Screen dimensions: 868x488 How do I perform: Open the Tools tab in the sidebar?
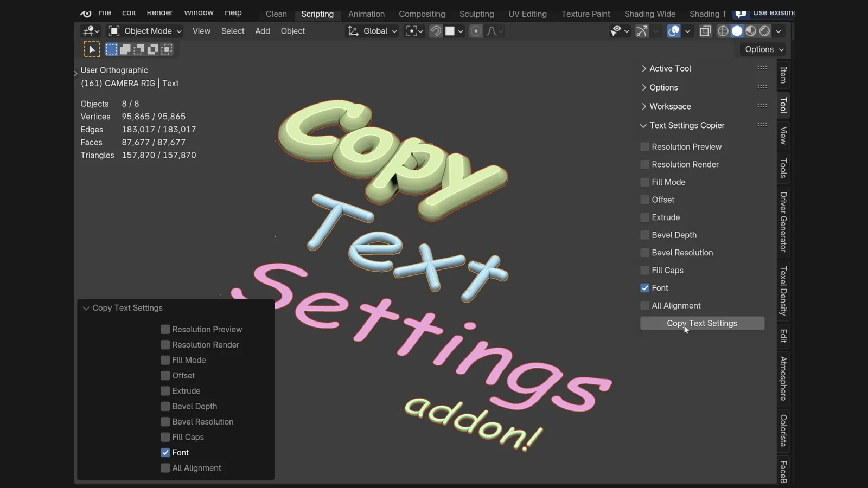[783, 169]
